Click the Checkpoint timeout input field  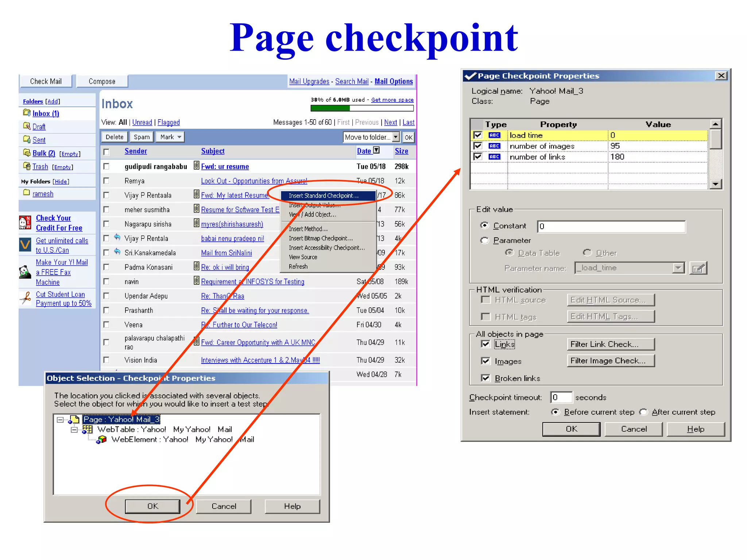point(561,397)
